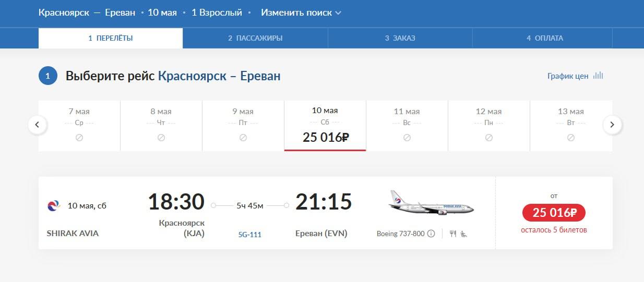
Task: Click the Shirak Avia airline logo
Action: pos(53,205)
